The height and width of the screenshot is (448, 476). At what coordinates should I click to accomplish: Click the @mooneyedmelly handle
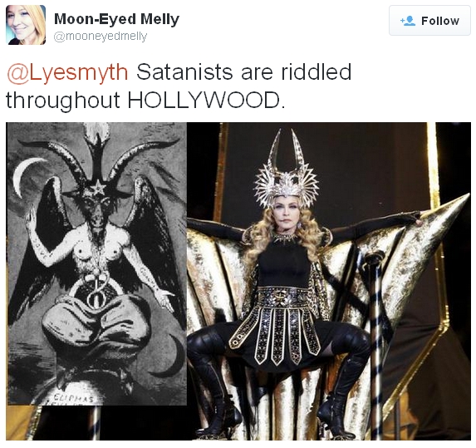(101, 37)
